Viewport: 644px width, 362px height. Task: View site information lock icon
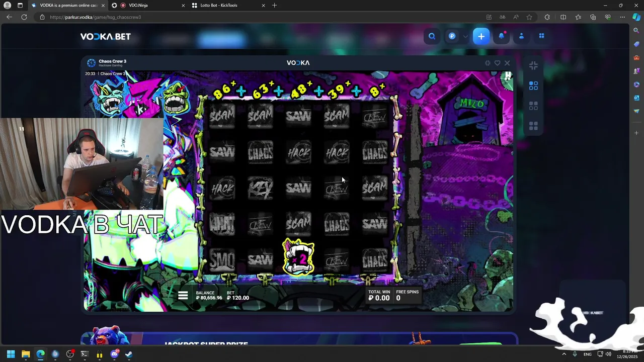pos(42,17)
